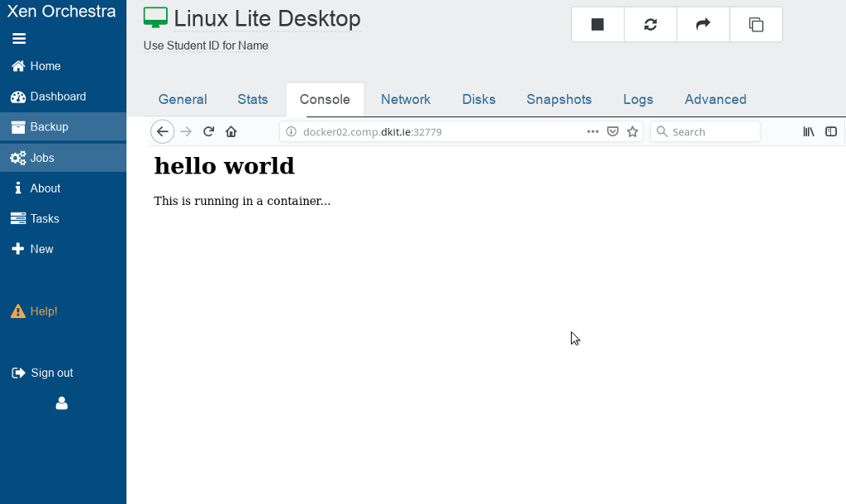Click the 'Use Student ID for Name' description
Screen dimensions: 846x504
point(206,46)
